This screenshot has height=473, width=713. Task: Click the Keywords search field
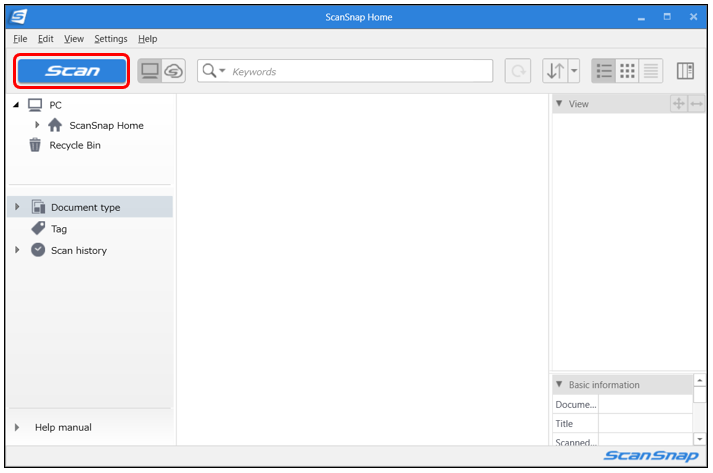[360, 71]
